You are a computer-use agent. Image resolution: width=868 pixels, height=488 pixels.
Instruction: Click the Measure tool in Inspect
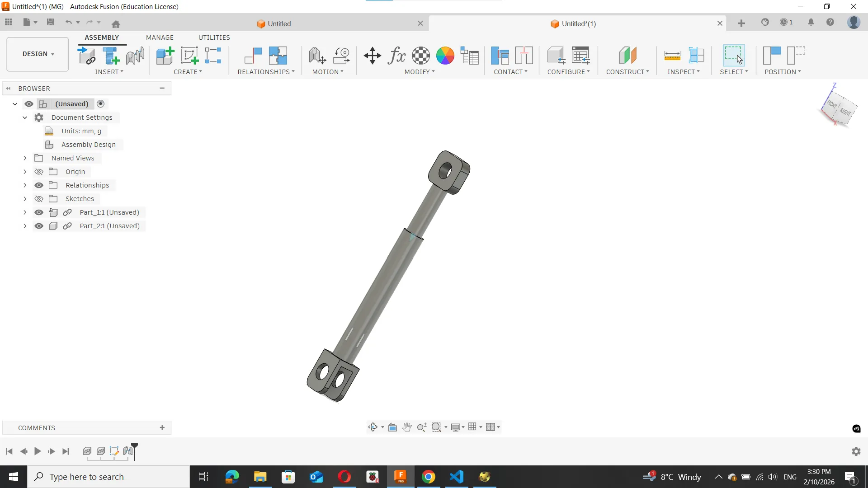click(x=672, y=56)
